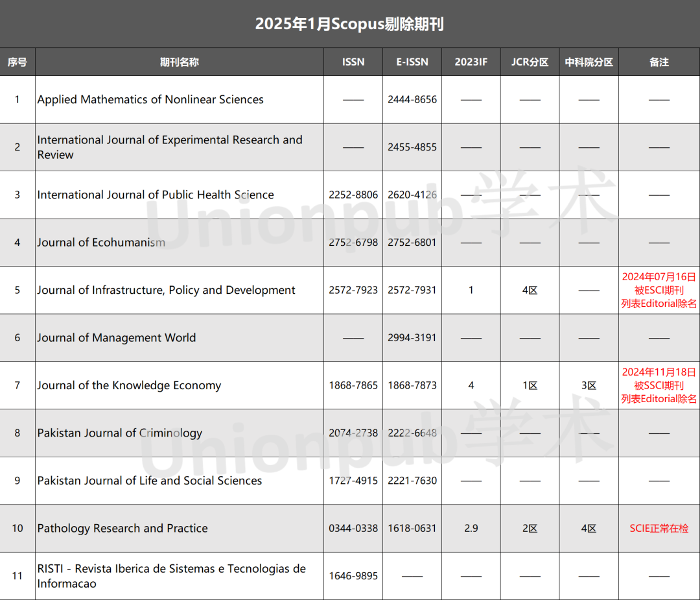
Task: Select E-ISSN 2572-7931 cell
Action: click(x=412, y=290)
